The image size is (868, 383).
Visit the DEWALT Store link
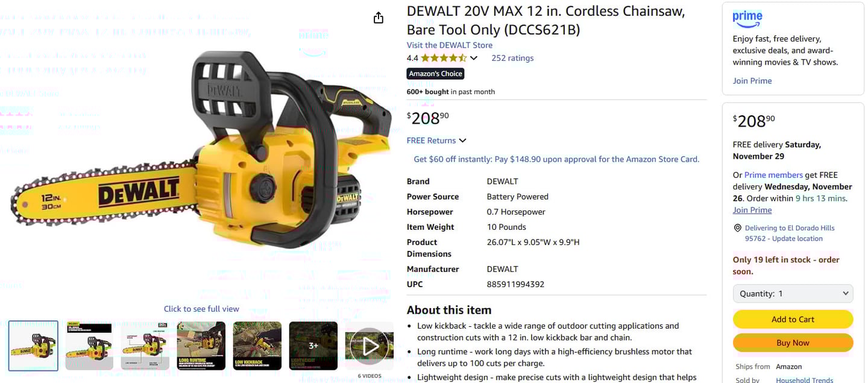tap(450, 45)
